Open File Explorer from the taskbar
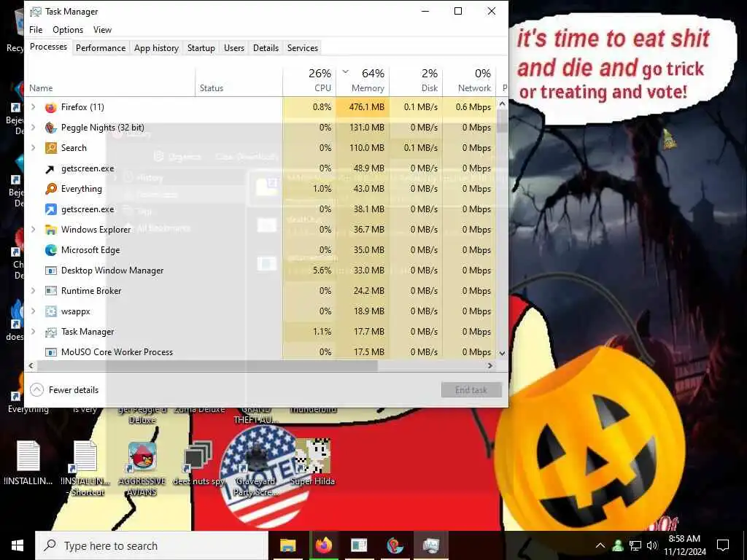 [287, 545]
